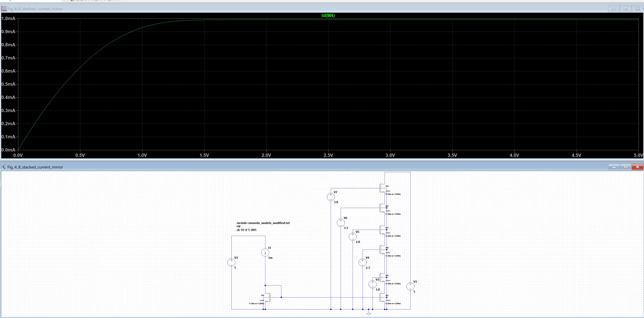
Task: Click the l=20u w=1300u label beside M1
Action: click(x=393, y=304)
